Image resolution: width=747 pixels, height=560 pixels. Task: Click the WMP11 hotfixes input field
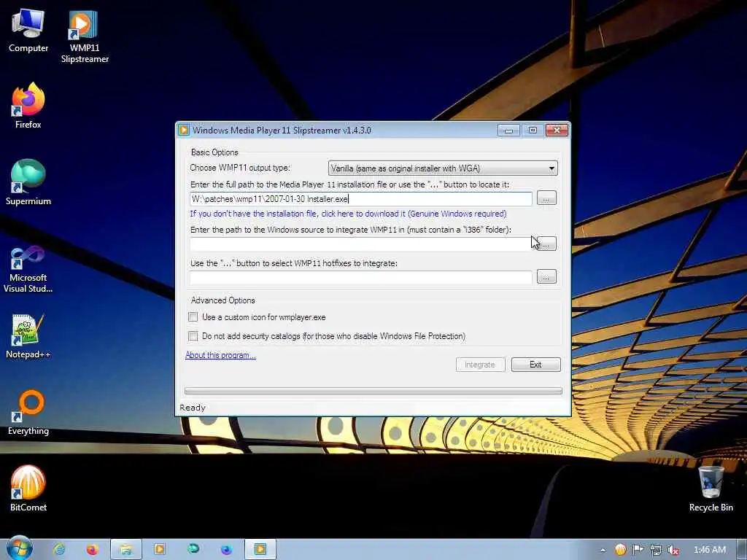[x=360, y=277]
